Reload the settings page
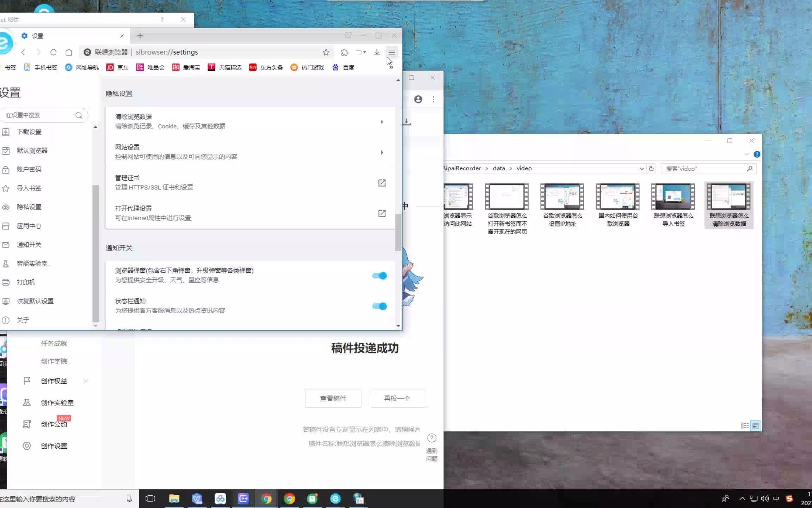 click(x=54, y=52)
